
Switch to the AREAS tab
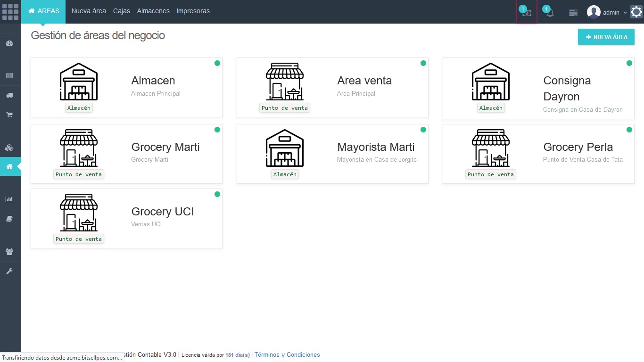tap(44, 11)
